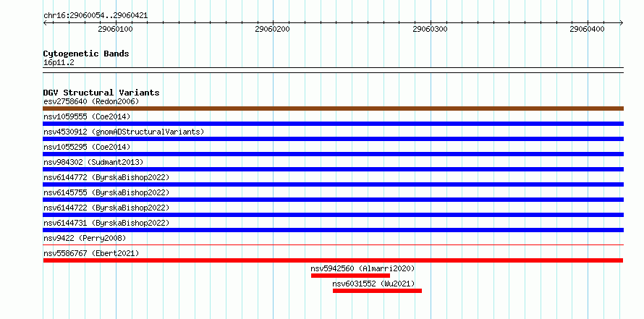Select the 16p11.2 band label
This screenshot has width=644, height=319.
pos(59,63)
